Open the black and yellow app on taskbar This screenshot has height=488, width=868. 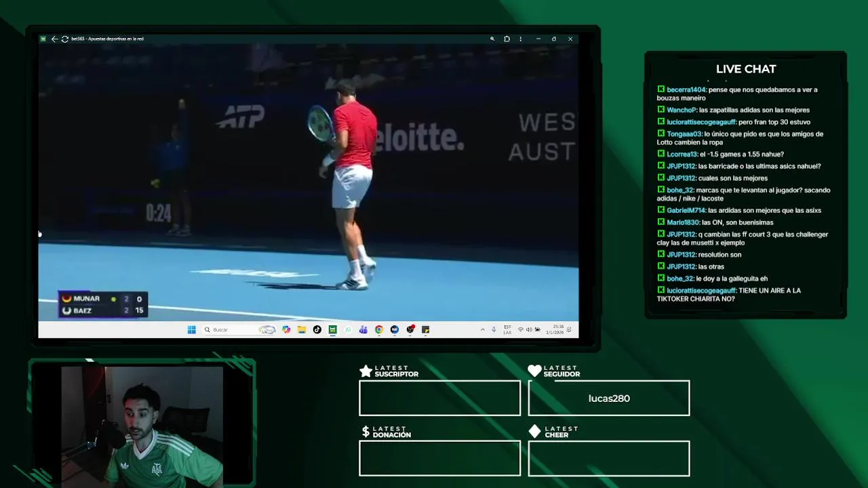tap(425, 329)
